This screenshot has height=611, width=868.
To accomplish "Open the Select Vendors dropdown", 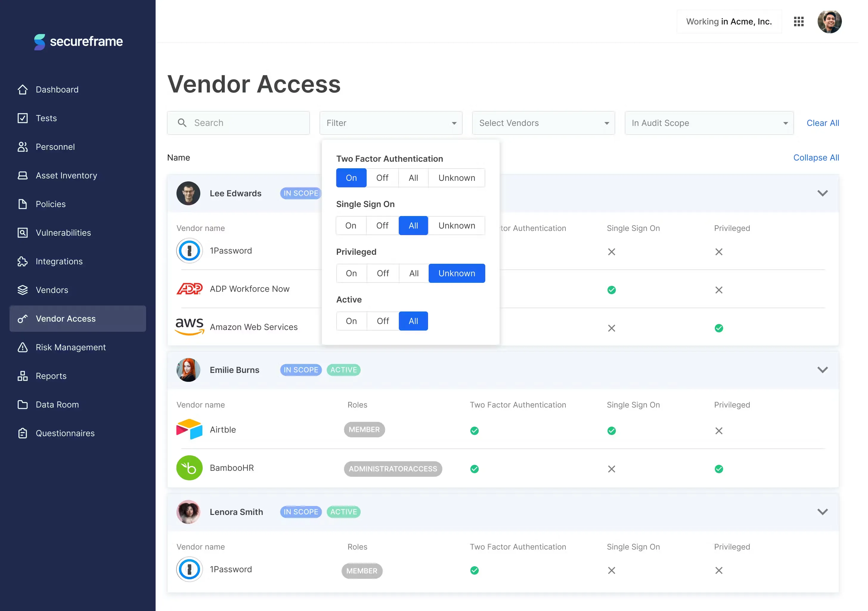I will [x=543, y=123].
